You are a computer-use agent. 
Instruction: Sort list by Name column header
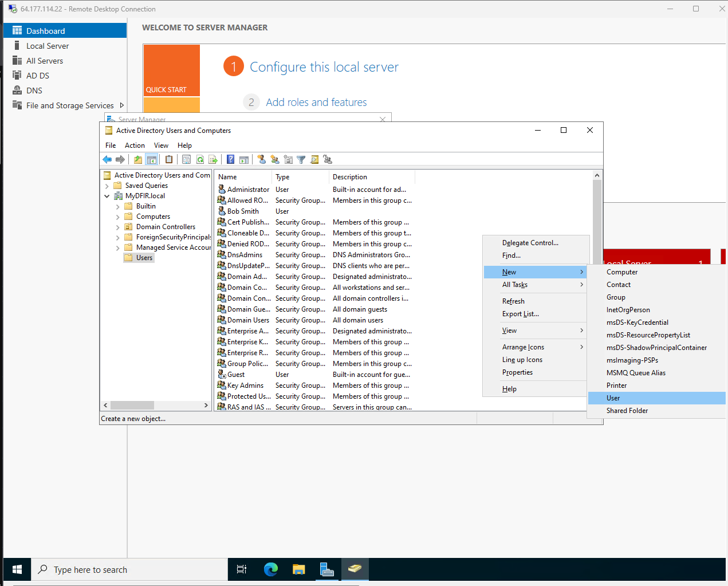point(243,177)
